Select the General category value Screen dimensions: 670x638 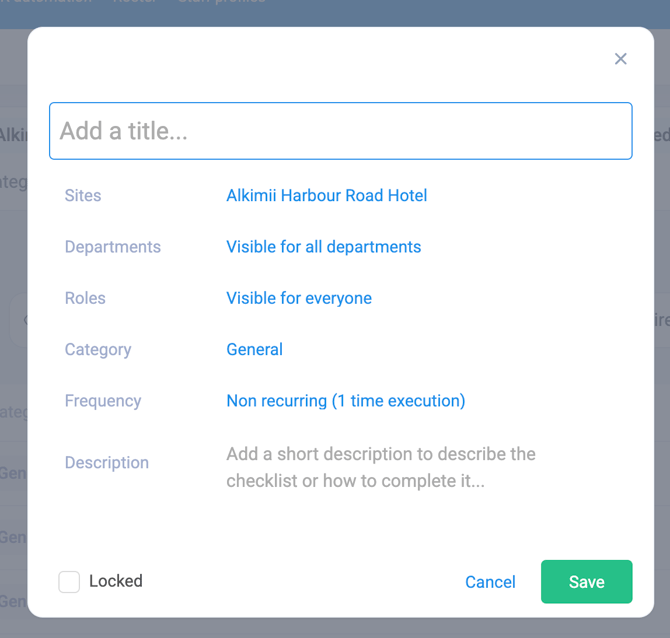[x=254, y=350]
